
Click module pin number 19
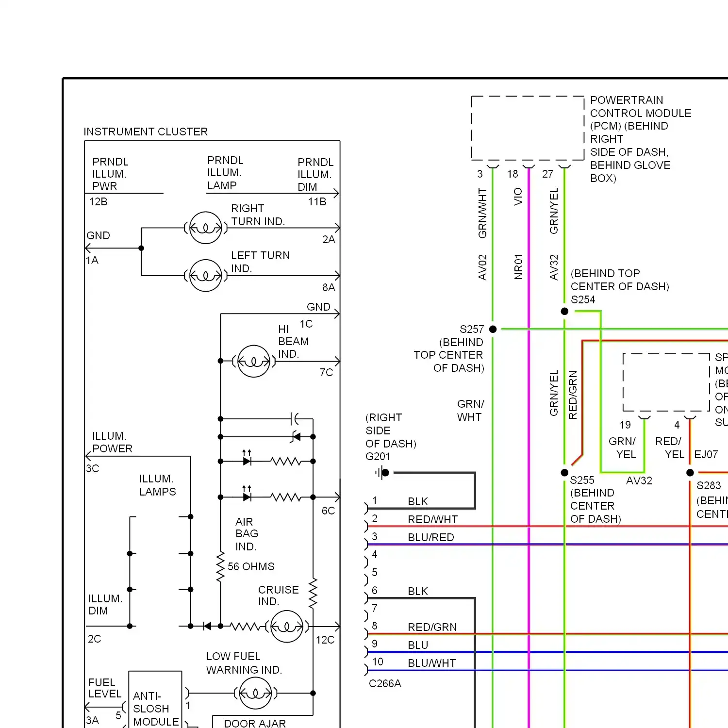(625, 425)
